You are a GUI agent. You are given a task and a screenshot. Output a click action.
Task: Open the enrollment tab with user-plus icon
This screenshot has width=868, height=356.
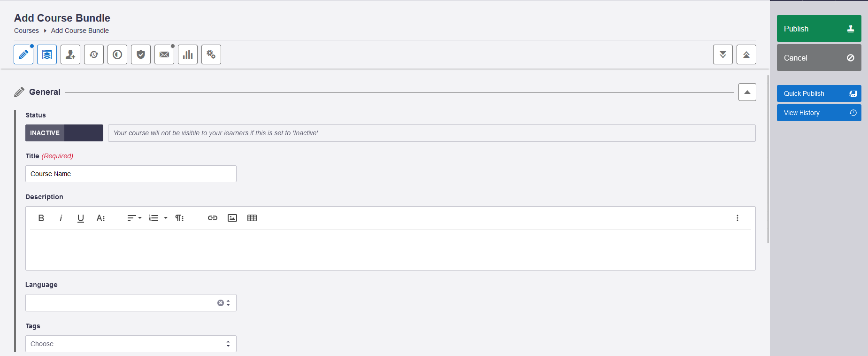(x=70, y=54)
